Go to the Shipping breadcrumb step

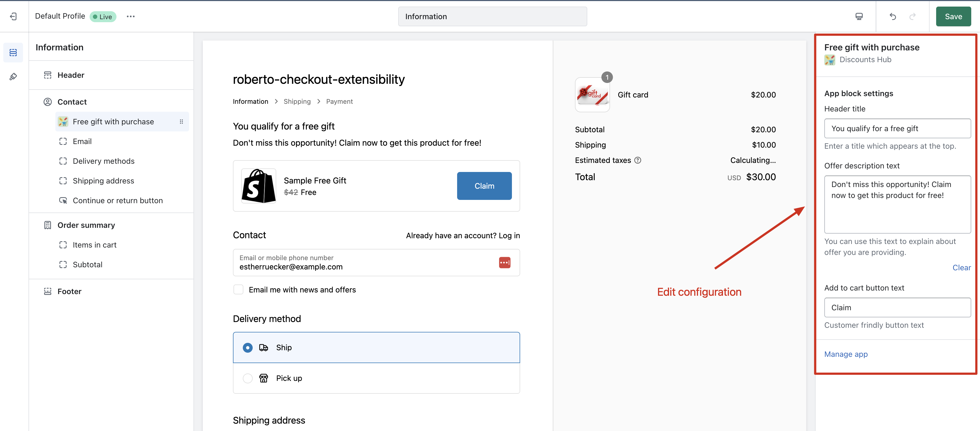point(297,102)
